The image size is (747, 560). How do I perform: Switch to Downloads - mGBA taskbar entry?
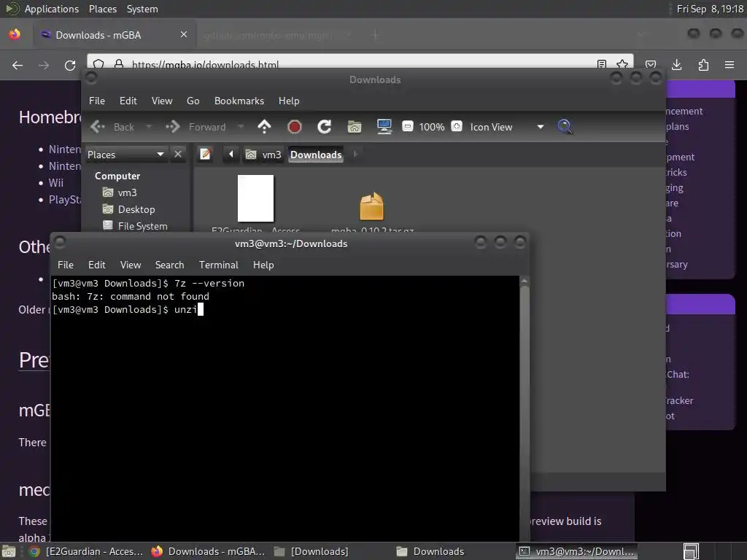click(x=208, y=551)
